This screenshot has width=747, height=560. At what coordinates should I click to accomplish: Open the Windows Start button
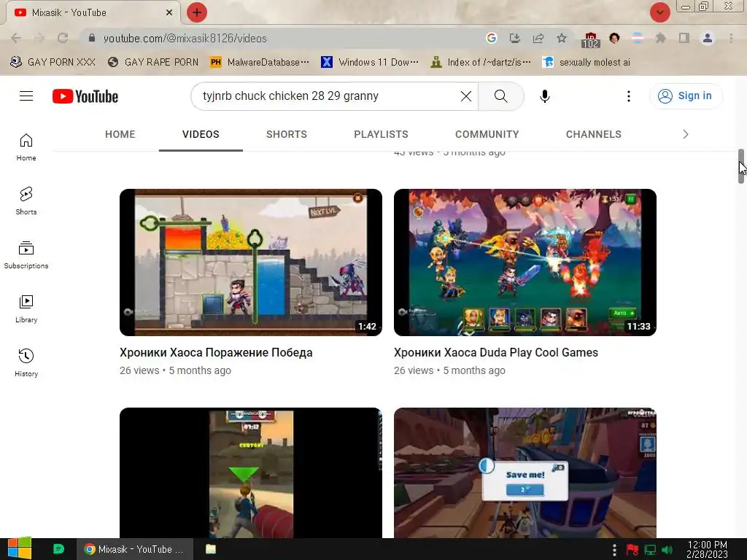(x=20, y=548)
